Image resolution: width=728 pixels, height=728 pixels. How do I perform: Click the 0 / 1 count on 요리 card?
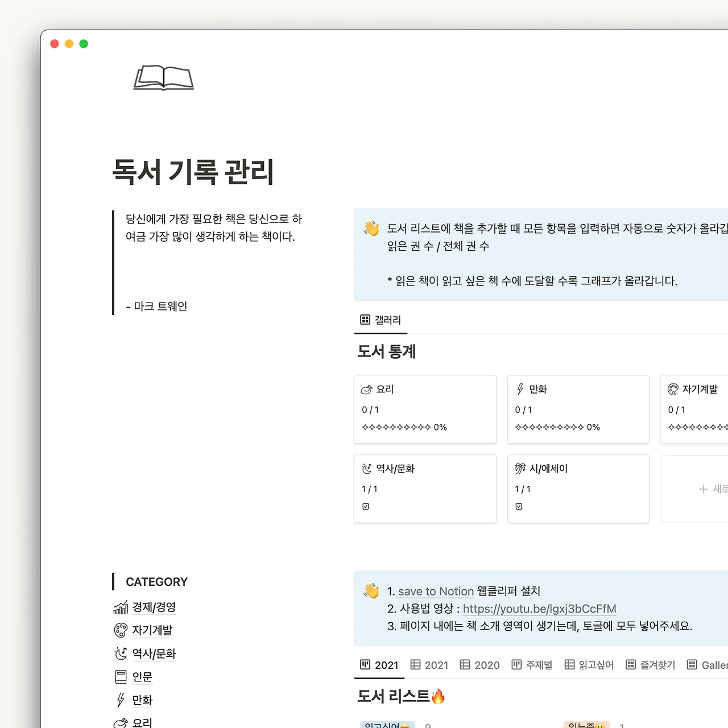[x=370, y=409]
